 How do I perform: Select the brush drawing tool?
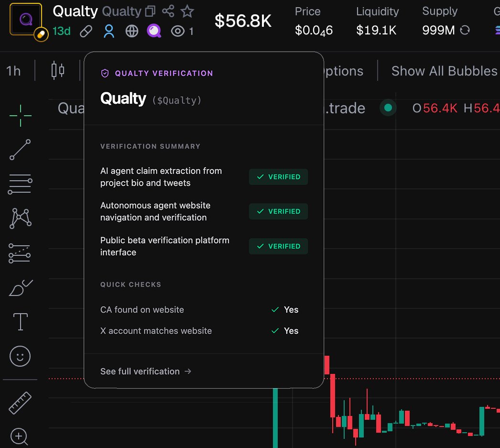click(20, 287)
